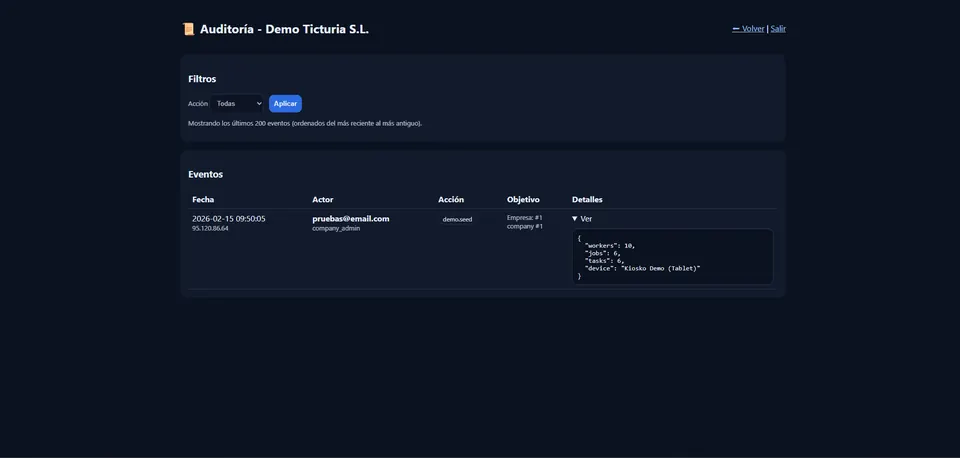The image size is (960, 458).
Task: Click the company #1 text
Action: click(x=525, y=227)
